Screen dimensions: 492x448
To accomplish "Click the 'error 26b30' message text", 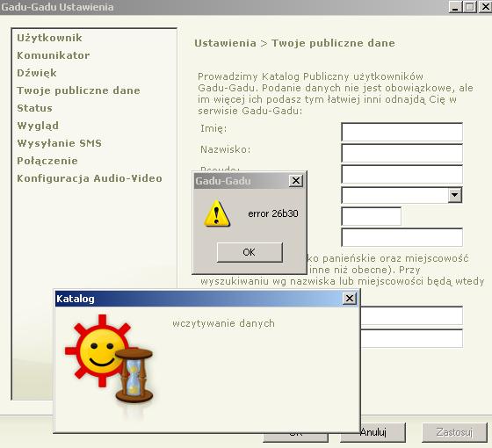I will tap(273, 213).
